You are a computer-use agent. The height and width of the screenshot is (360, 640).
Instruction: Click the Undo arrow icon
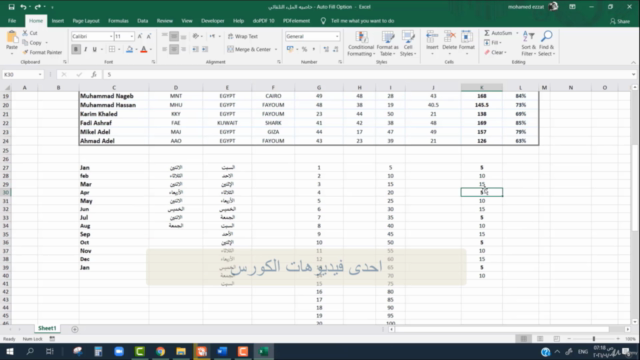pos(23,7)
